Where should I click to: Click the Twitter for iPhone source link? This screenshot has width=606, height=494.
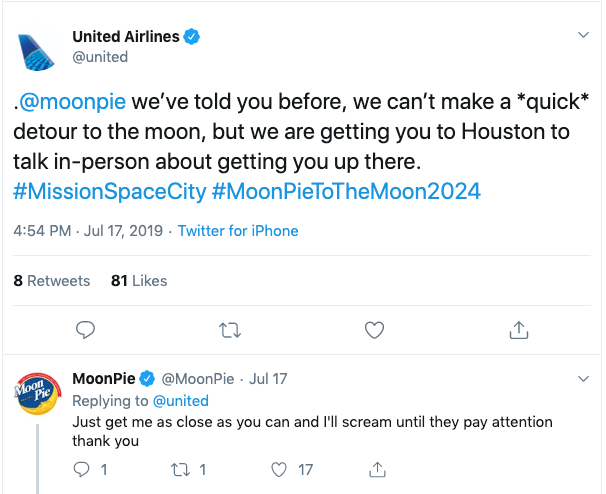pos(238,231)
